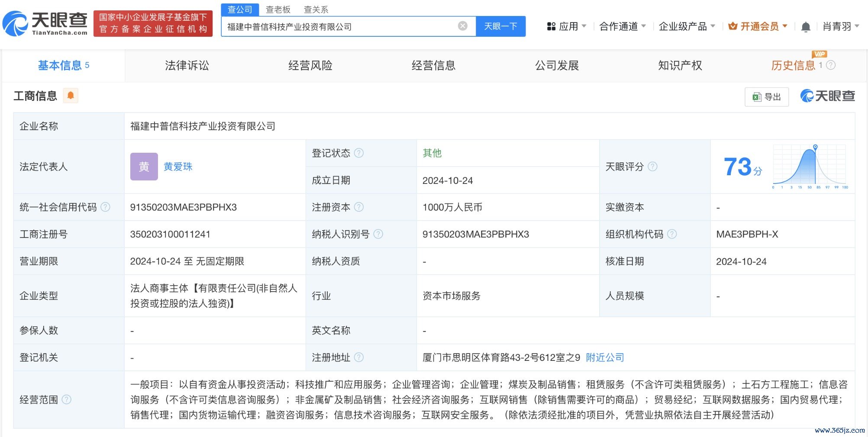Click the TianYanCha logo in the header
This screenshot has width=868, height=437.
tap(45, 24)
